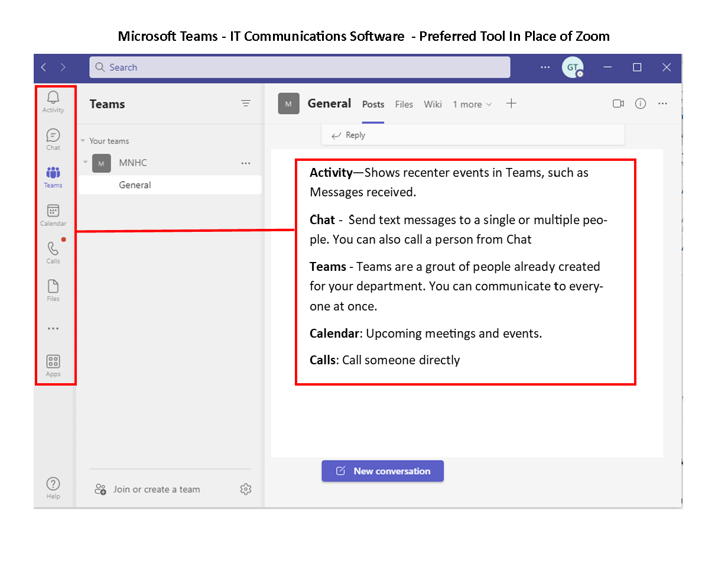
Task: Open Files in the left sidebar
Action: 53,290
